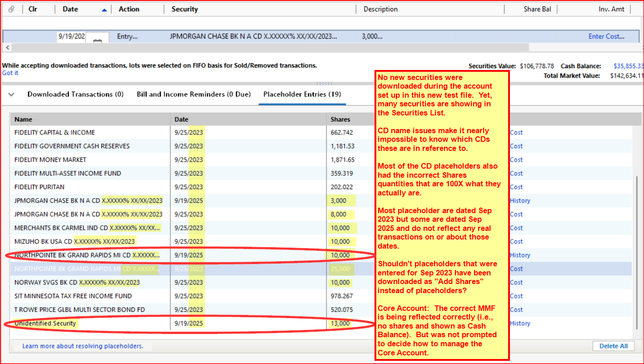Select the JPMORGAN CD name with 8,000 shares
644x364 pixels.
[88, 214]
